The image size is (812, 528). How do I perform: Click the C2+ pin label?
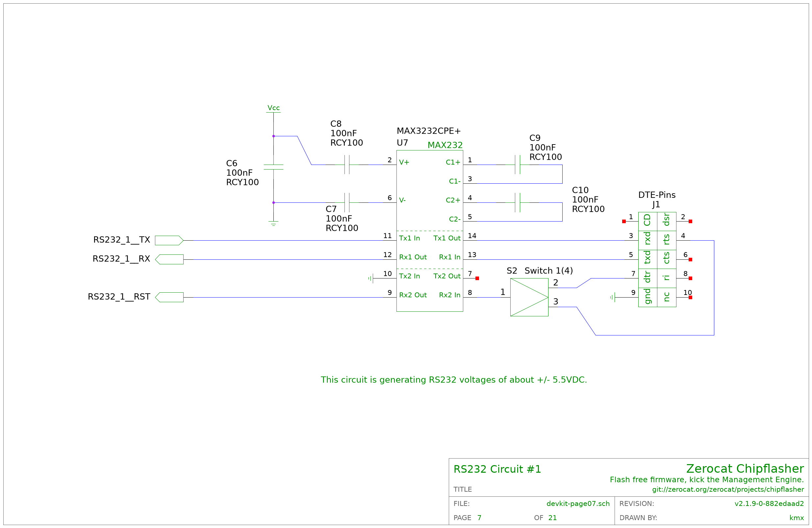(453, 200)
